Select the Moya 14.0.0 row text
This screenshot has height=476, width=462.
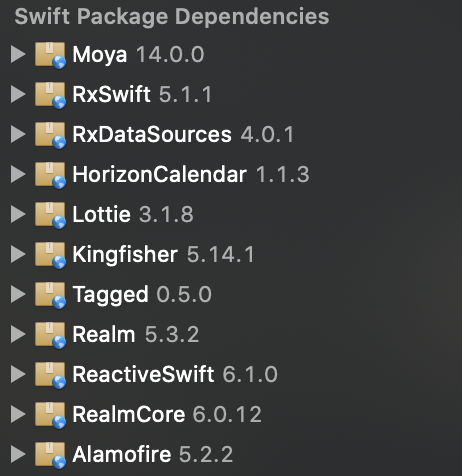(138, 55)
